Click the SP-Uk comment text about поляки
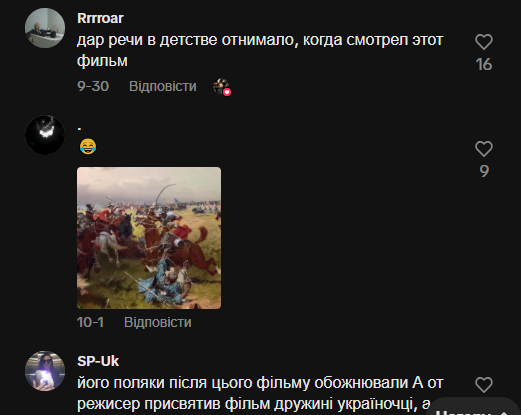The width and height of the screenshot is (521, 415). [260, 393]
